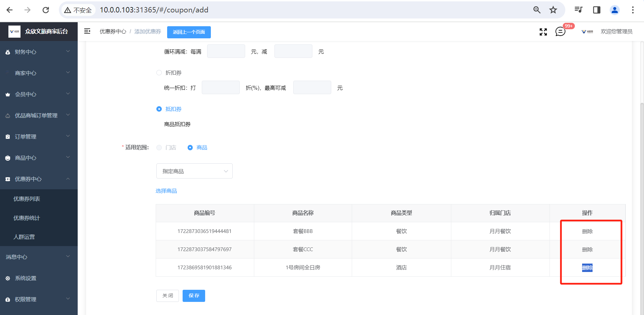Click the browser address bar URL
The image size is (644, 315).
coord(154,10)
